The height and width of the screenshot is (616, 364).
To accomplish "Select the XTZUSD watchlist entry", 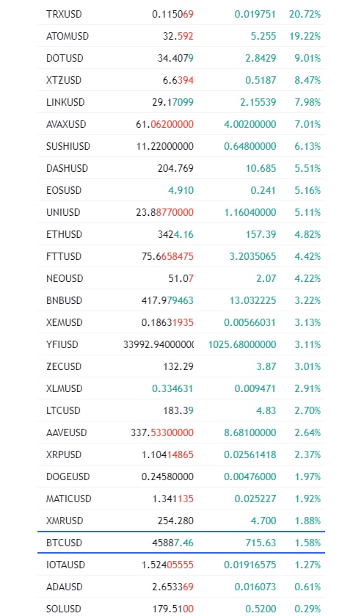I will click(x=181, y=80).
